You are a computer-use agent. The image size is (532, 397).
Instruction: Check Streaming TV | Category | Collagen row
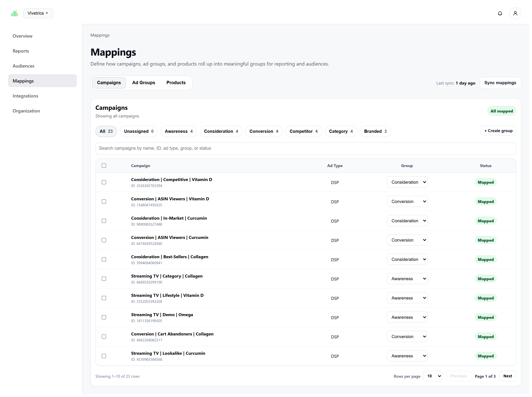pyautogui.click(x=104, y=279)
